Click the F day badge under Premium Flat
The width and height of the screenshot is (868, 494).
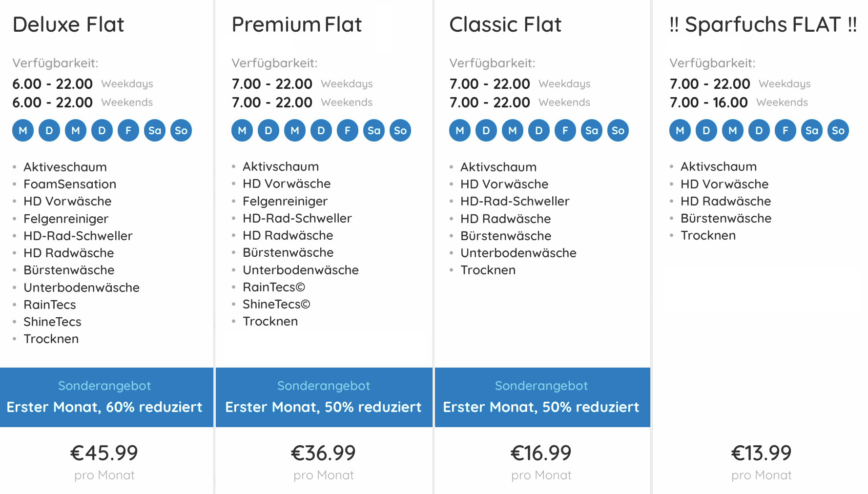348,130
